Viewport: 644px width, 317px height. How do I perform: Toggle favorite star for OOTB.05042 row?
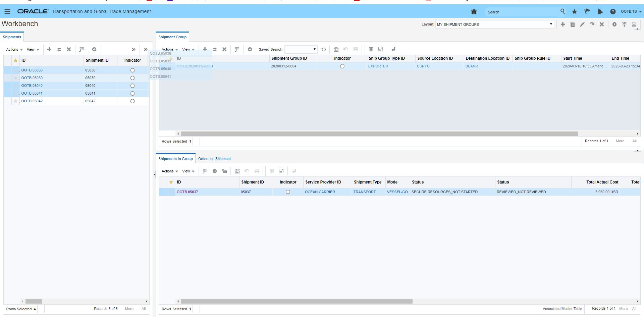[15, 101]
